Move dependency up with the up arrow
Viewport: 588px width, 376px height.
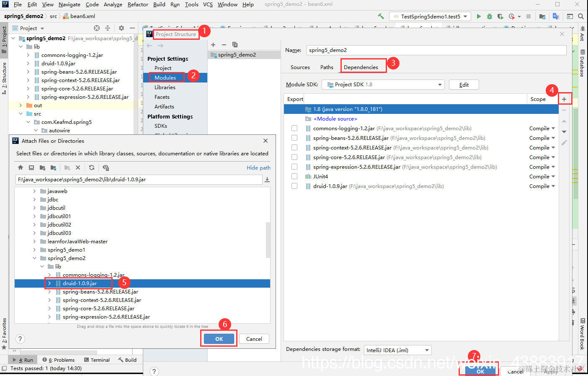click(x=564, y=121)
